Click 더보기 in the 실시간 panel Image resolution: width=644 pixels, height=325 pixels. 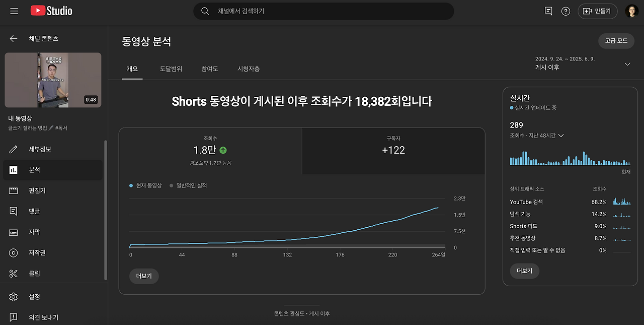[x=525, y=271]
